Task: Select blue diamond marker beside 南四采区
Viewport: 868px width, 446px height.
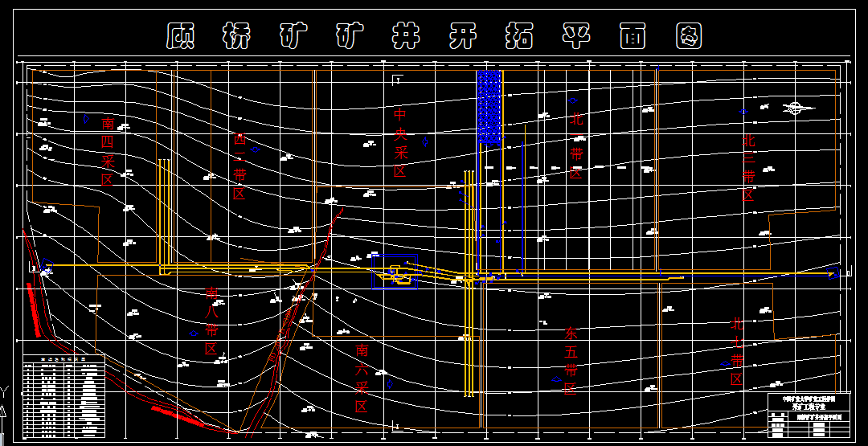Action: 86,118
